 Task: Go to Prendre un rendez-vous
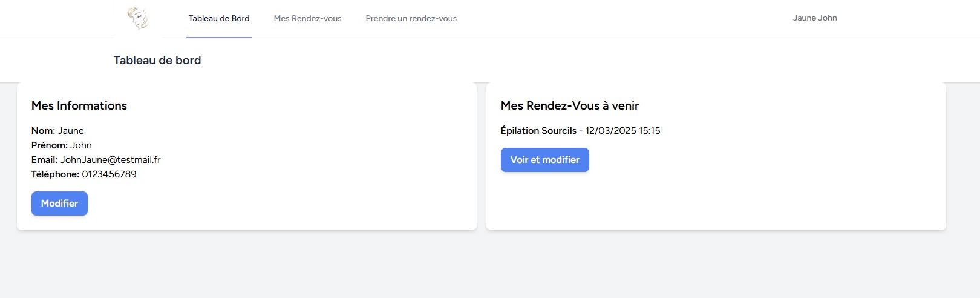[x=411, y=19]
